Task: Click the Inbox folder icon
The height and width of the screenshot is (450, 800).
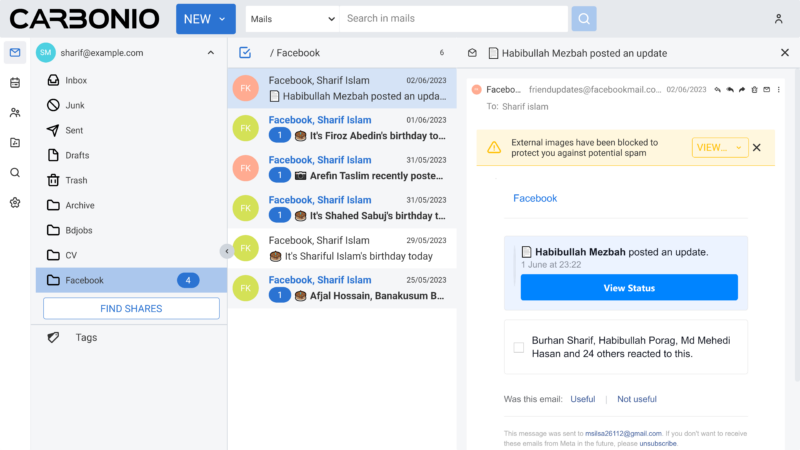Action: click(x=53, y=80)
